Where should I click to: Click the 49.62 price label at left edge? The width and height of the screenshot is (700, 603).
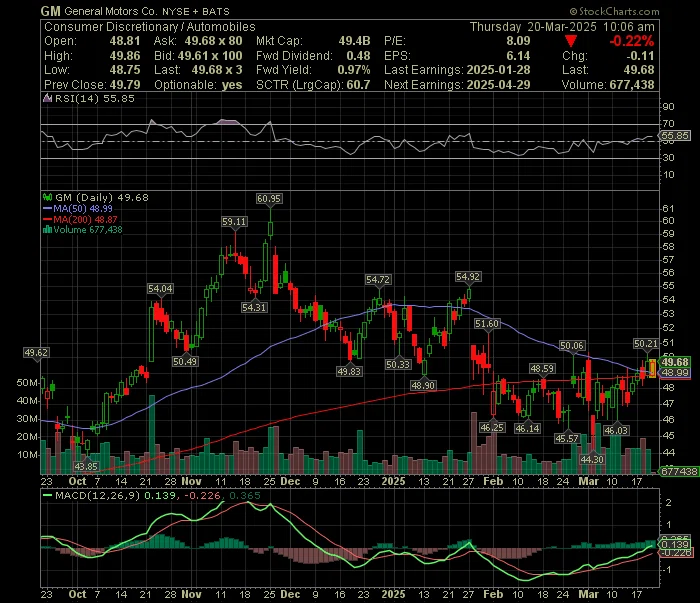(x=36, y=353)
